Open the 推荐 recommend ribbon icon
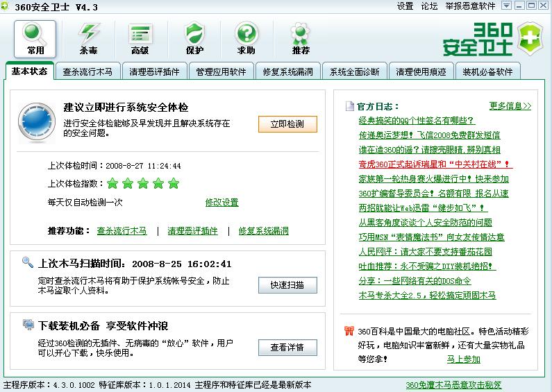 [300, 39]
